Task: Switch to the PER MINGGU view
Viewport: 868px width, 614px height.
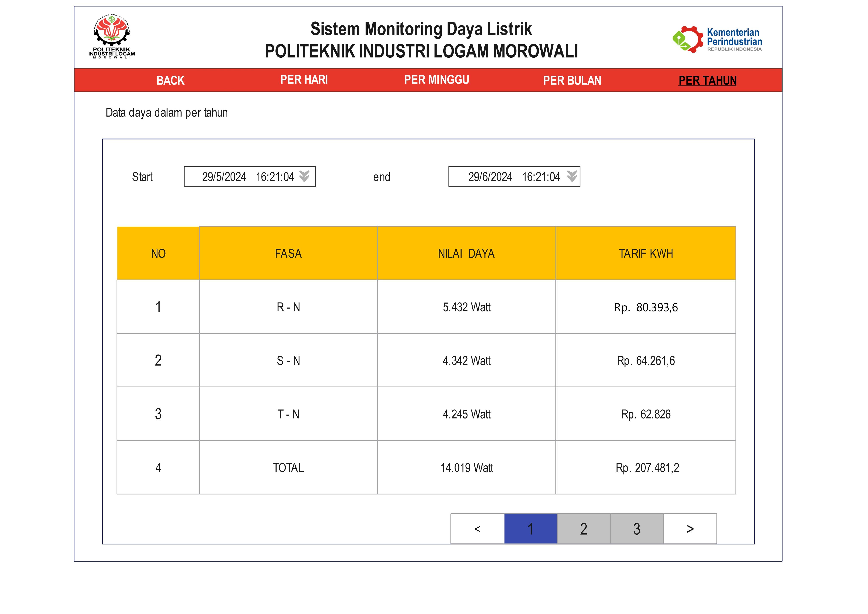Action: pos(437,80)
